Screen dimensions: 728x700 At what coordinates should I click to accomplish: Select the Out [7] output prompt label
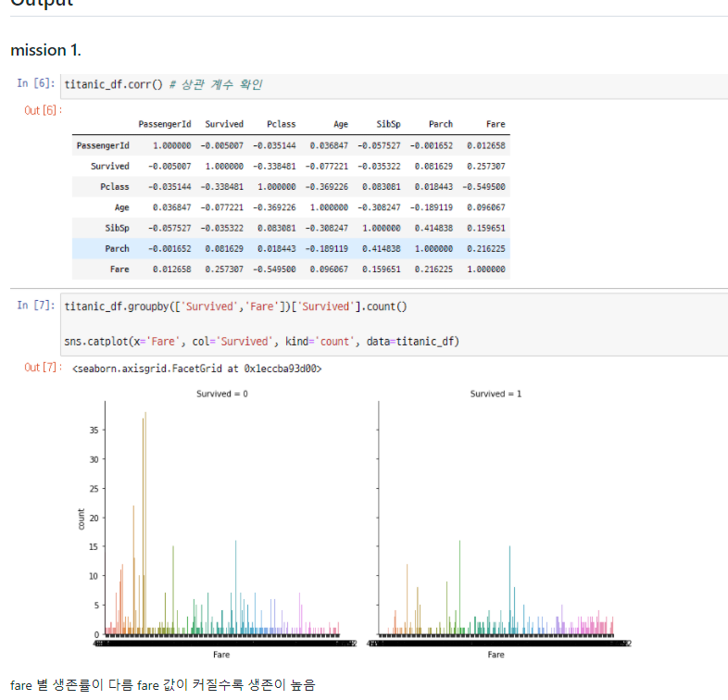coord(43,368)
